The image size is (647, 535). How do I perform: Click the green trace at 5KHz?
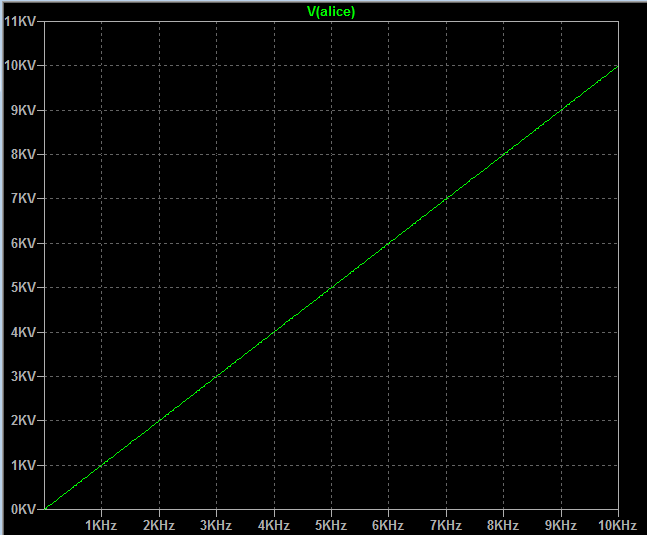click(331, 288)
